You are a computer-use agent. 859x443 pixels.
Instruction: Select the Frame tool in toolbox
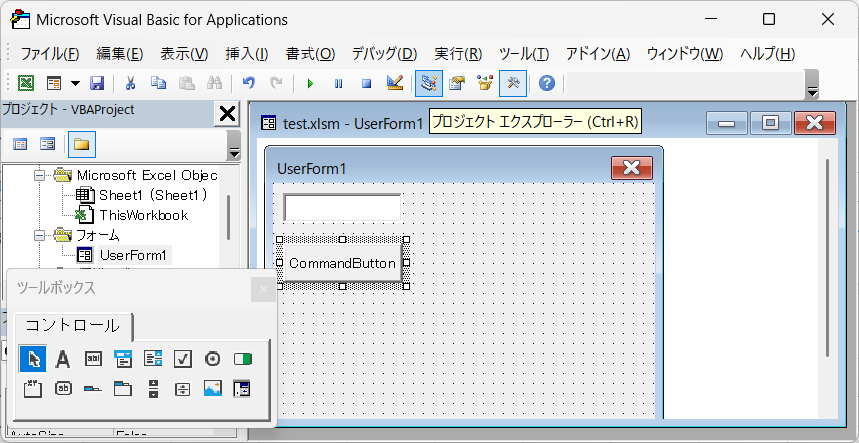coord(33,389)
